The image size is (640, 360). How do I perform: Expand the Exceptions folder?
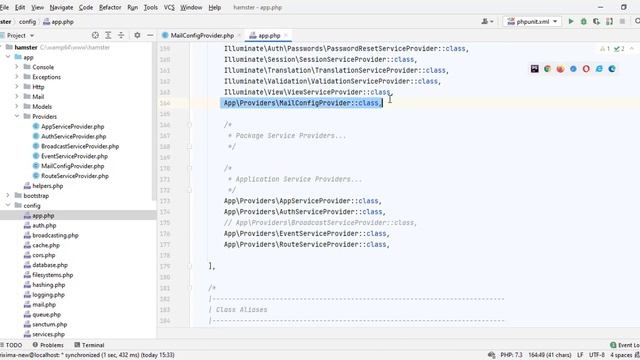coord(17,77)
